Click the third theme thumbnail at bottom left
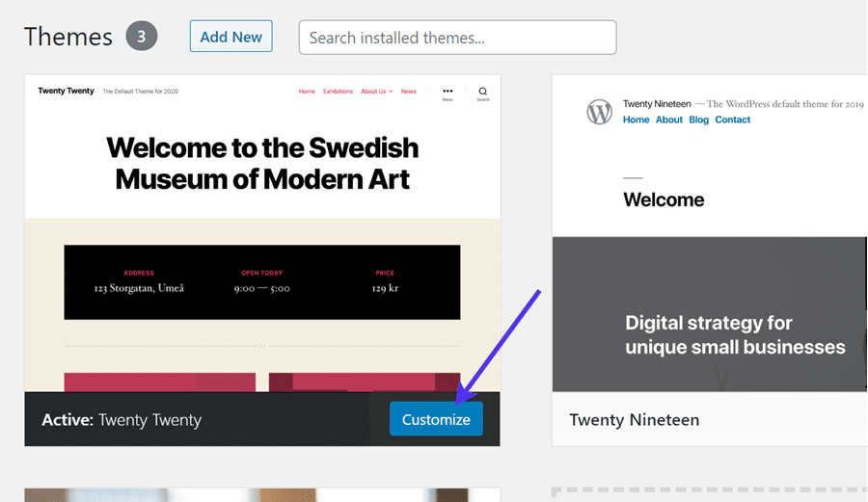This screenshot has height=502, width=868. (262, 494)
